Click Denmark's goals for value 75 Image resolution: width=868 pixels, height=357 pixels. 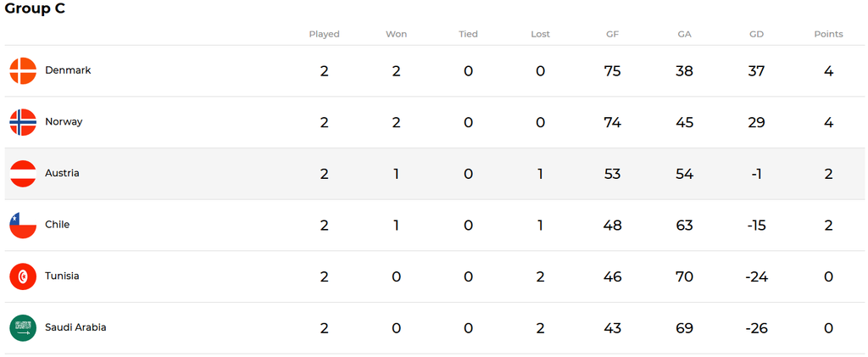(612, 71)
